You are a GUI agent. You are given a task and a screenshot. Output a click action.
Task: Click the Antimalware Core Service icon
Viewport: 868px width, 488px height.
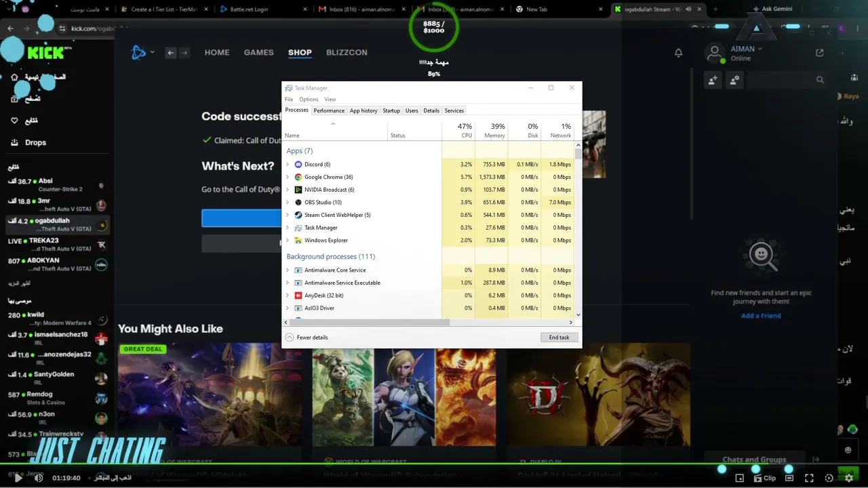tap(298, 270)
